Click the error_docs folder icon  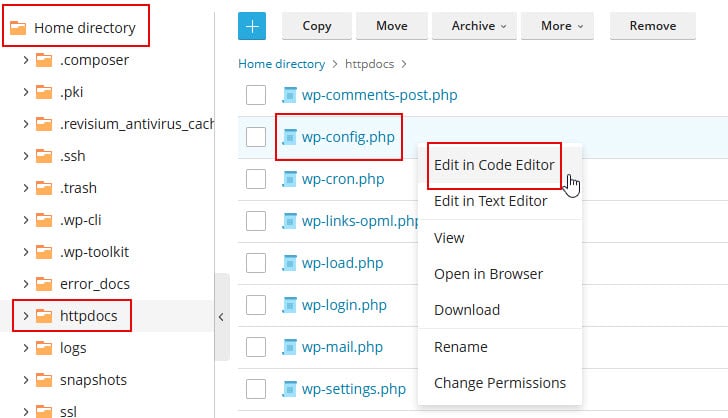(44, 284)
